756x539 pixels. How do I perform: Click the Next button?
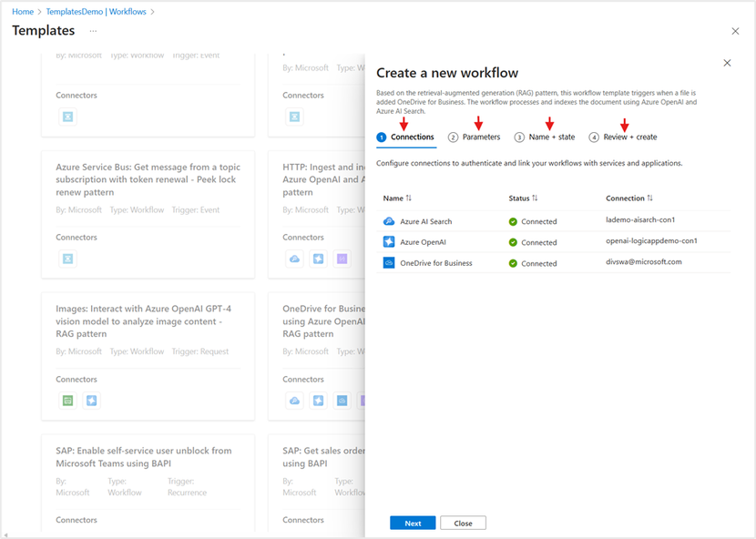pos(413,524)
